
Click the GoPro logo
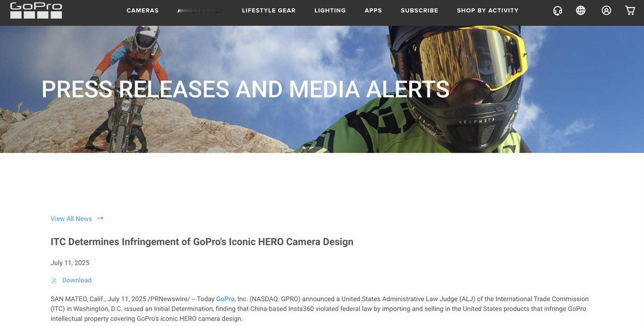pyautogui.click(x=36, y=10)
